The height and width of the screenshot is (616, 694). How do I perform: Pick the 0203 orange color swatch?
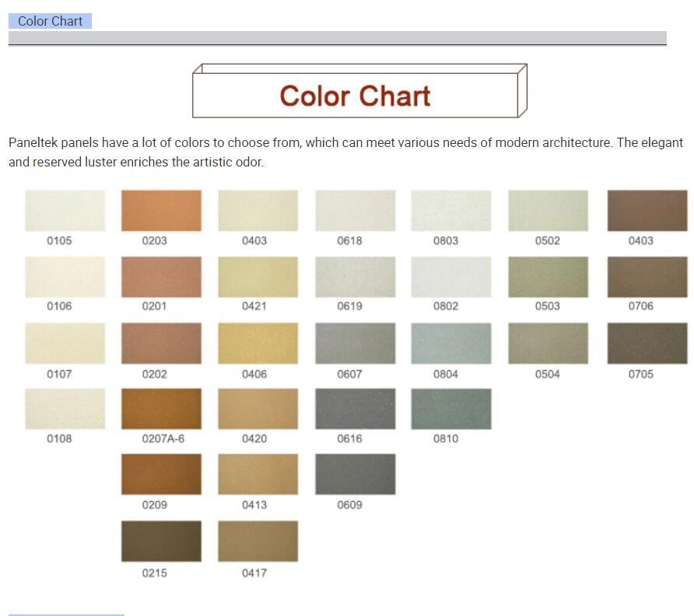point(162,211)
